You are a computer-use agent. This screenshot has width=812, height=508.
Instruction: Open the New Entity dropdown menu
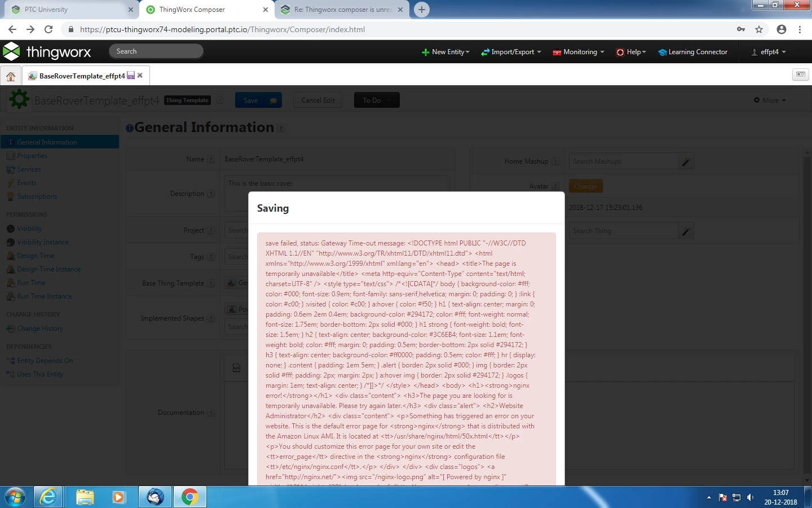(x=445, y=52)
